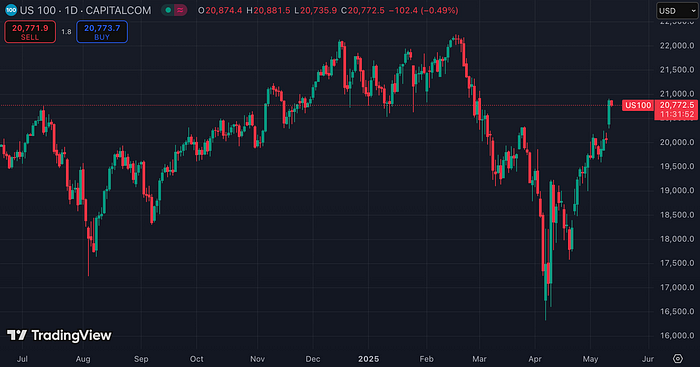The height and width of the screenshot is (367, 700).
Task: Click the 18,500.0 price axis label
Action: click(x=677, y=215)
